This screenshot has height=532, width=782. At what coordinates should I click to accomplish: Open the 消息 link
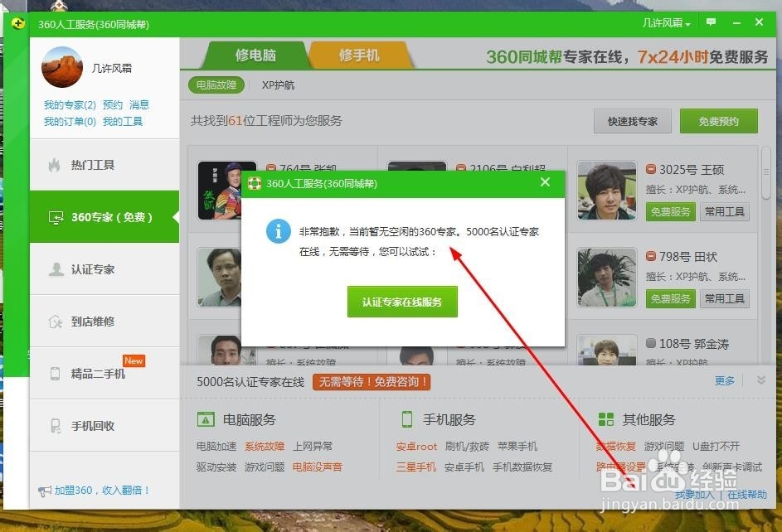pyautogui.click(x=139, y=105)
